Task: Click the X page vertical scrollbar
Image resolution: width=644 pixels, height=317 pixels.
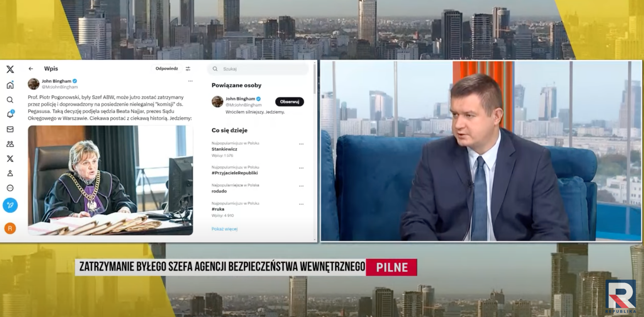Action: point(315,79)
